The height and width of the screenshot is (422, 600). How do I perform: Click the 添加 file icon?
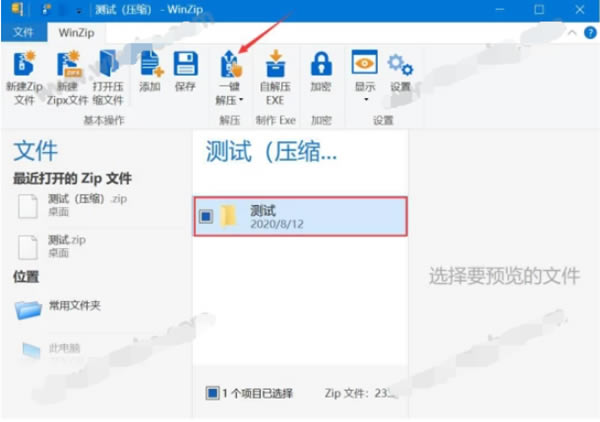coord(150,66)
